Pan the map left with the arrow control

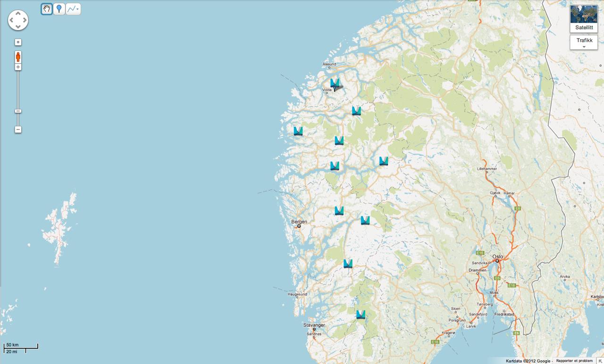pos(11,20)
